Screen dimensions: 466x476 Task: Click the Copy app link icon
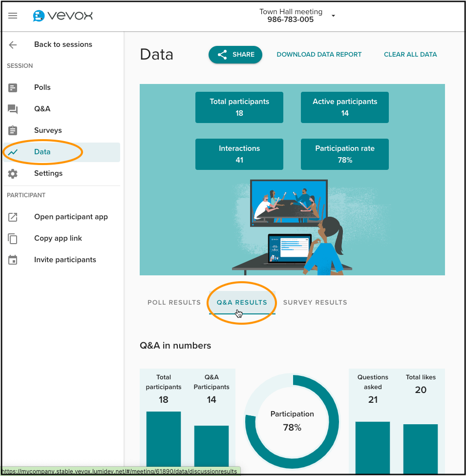(12, 239)
